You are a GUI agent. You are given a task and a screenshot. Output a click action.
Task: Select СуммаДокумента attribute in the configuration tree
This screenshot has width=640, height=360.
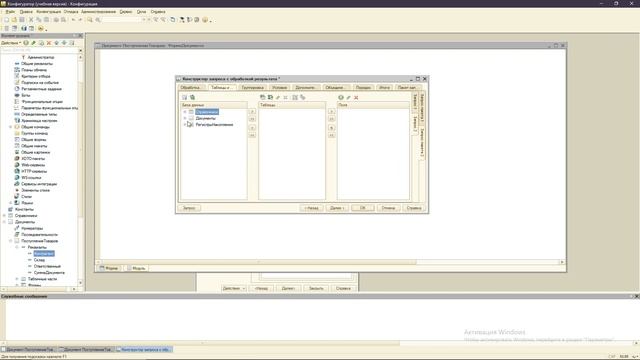[x=49, y=273]
